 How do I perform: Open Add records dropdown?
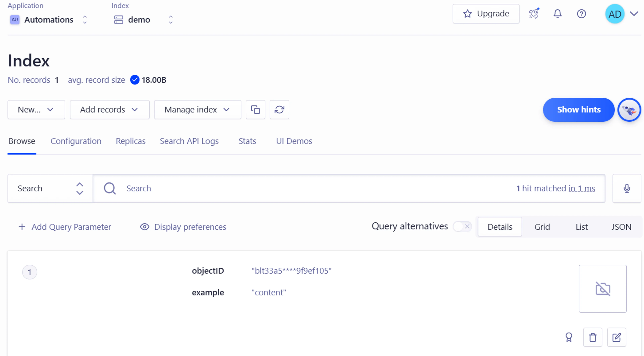[110, 109]
